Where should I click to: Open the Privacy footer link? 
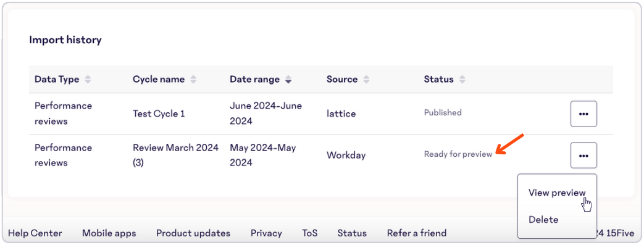point(266,233)
